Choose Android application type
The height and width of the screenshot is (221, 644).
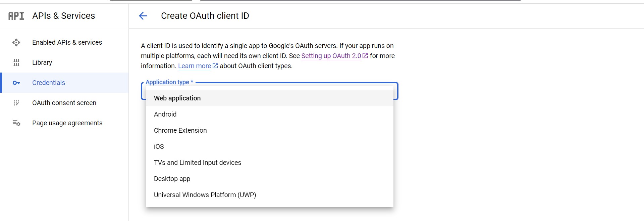[x=270, y=114]
